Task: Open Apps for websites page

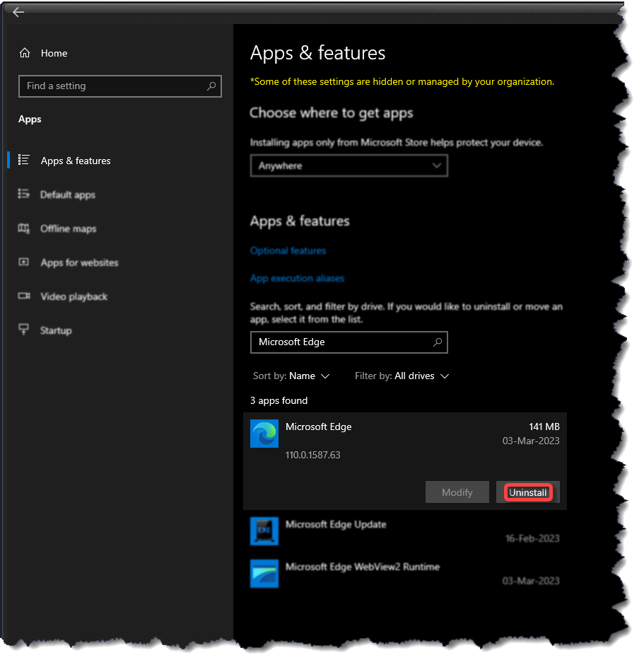Action: tap(79, 262)
